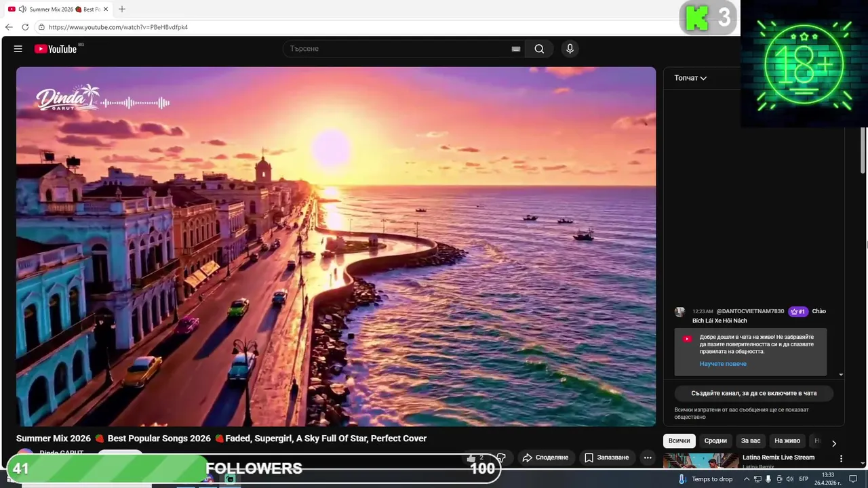Click the magnifier search button
Viewport: 868px width, 488px height.
[x=539, y=49]
